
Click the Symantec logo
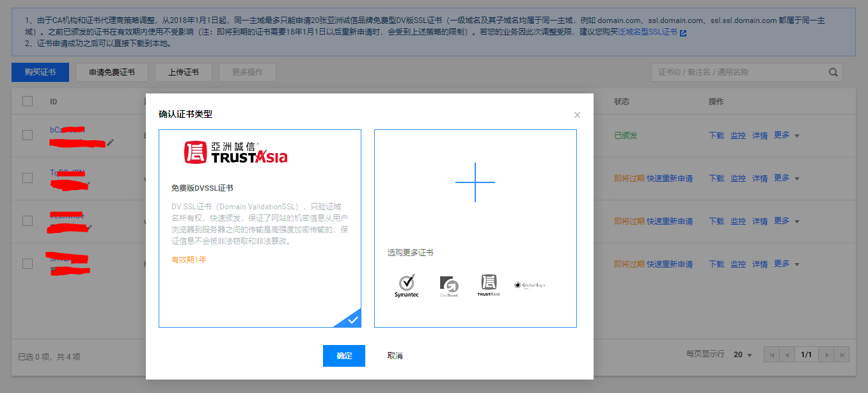tap(406, 285)
